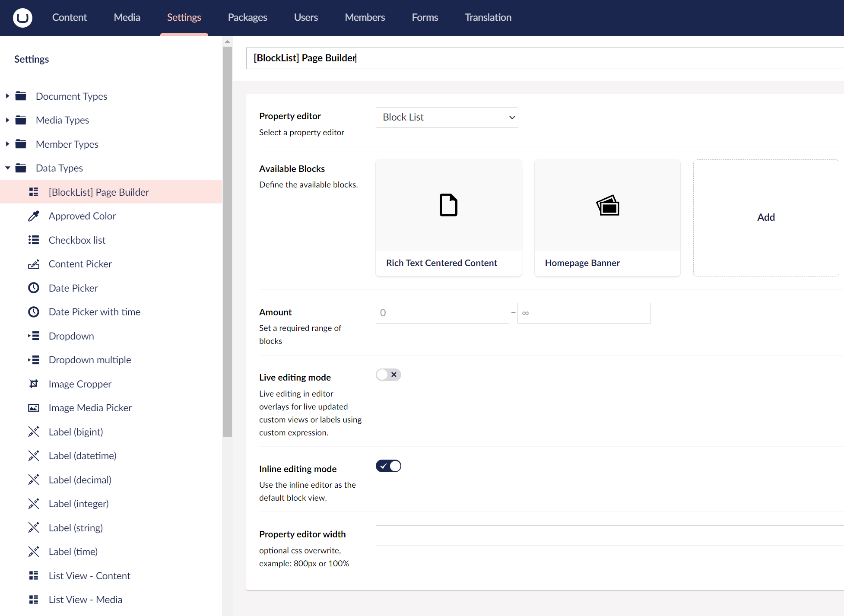Click the Date Picker with time clock icon

(x=34, y=312)
